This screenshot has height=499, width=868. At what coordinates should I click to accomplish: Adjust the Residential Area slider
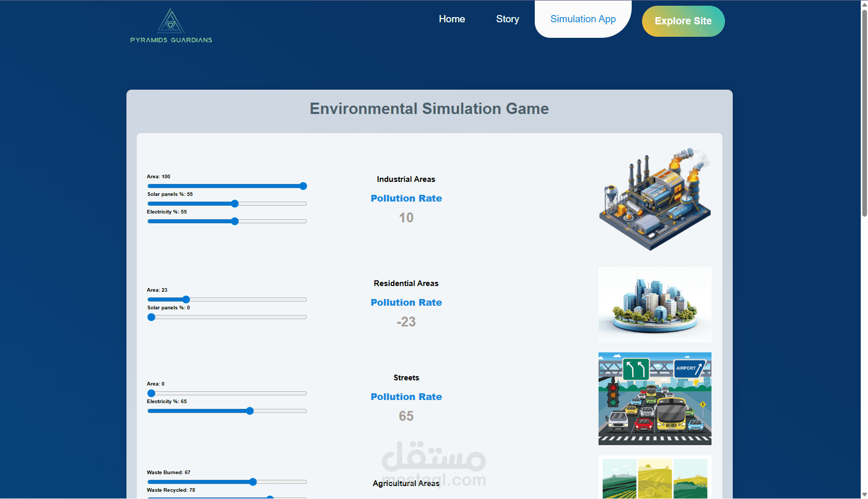(227, 300)
